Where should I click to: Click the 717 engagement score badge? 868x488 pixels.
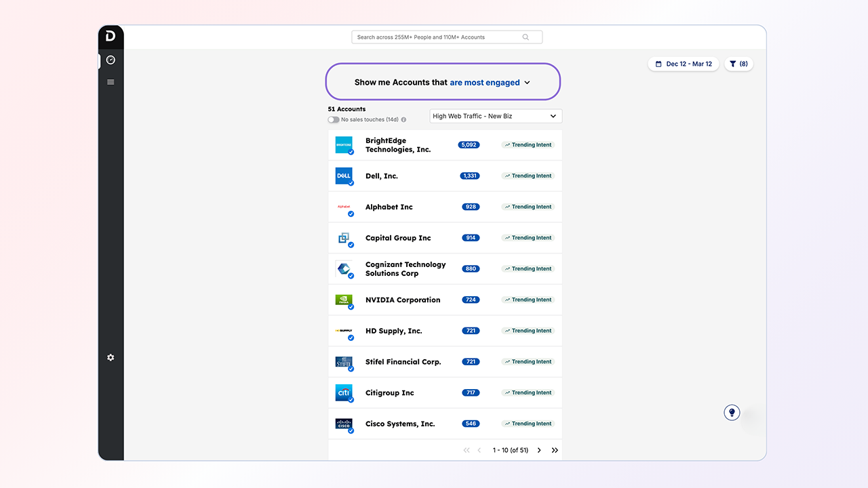point(471,392)
